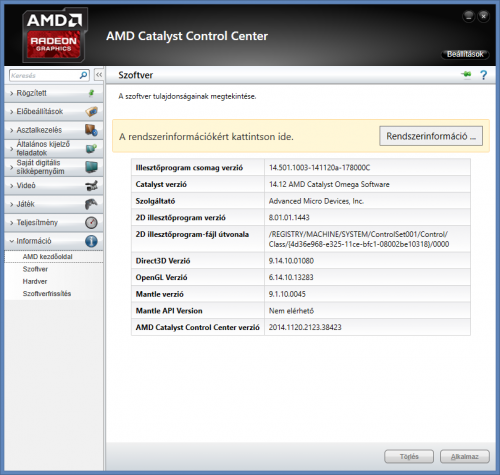
Task: Minimize the Catalyst Control Center window
Action: tap(469, 16)
